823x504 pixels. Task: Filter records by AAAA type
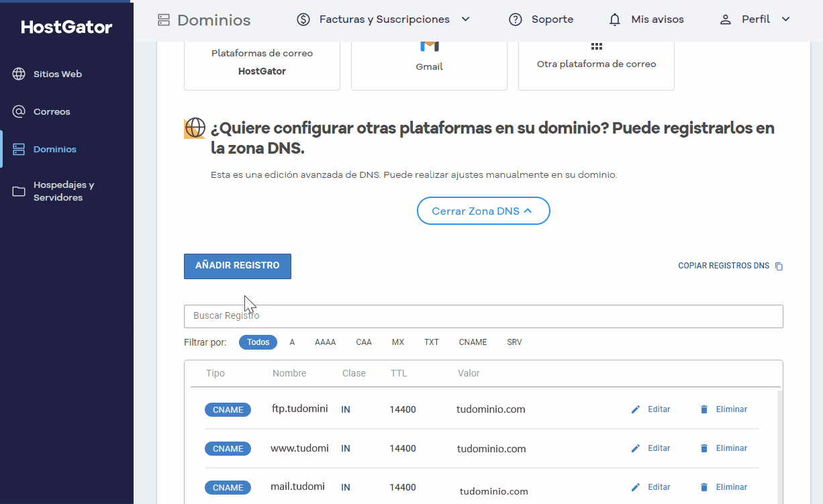click(x=325, y=342)
